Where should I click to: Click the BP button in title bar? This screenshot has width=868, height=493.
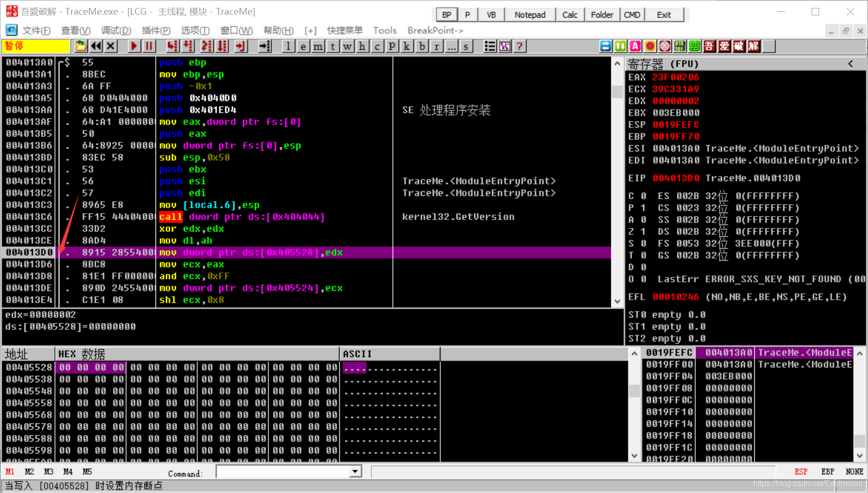click(x=447, y=15)
